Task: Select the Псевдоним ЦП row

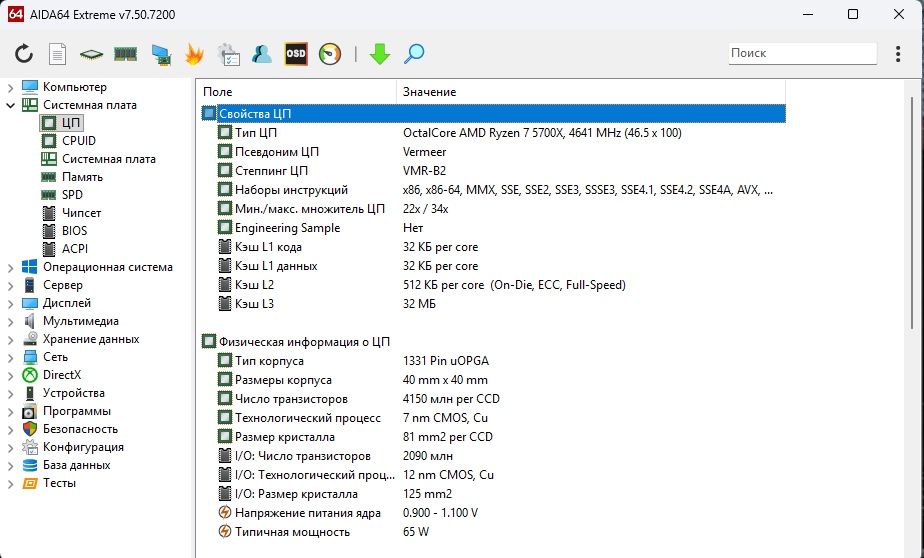Action: pyautogui.click(x=493, y=152)
